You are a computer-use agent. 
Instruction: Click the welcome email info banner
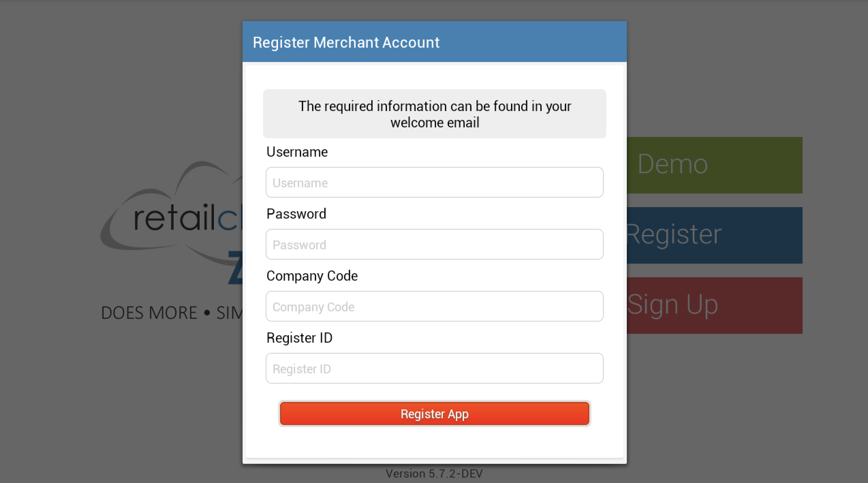(x=434, y=114)
